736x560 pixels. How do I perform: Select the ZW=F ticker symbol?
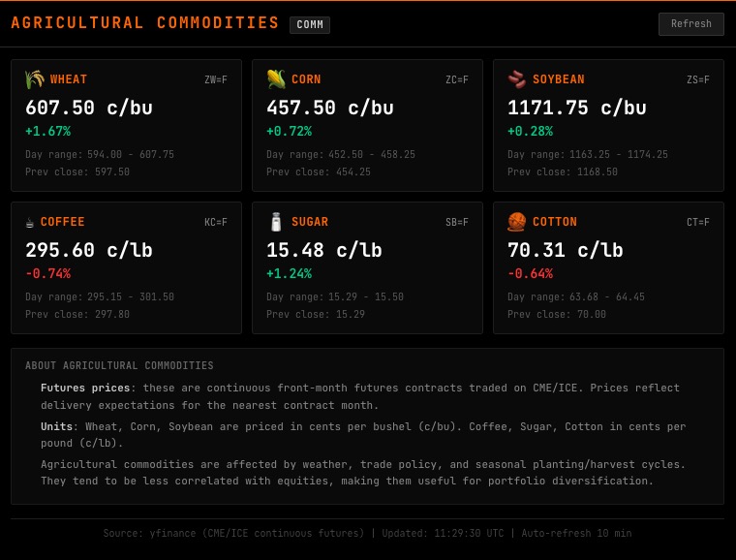215,80
